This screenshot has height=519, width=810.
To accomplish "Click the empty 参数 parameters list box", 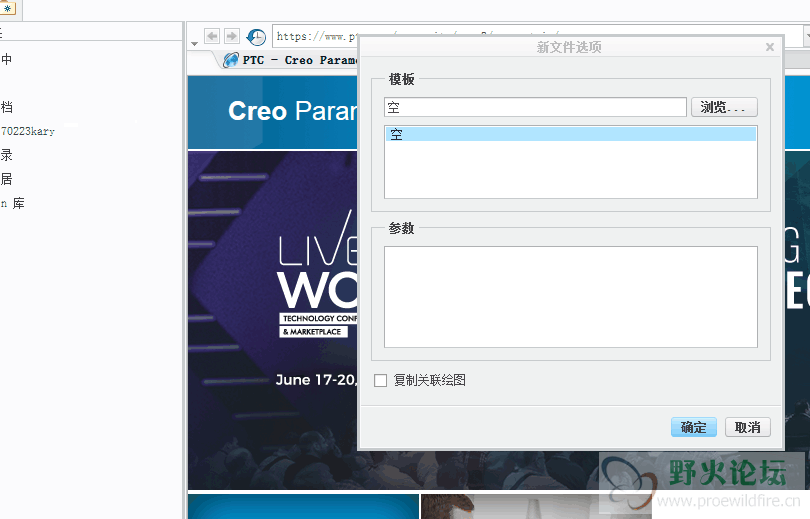I will [x=570, y=297].
